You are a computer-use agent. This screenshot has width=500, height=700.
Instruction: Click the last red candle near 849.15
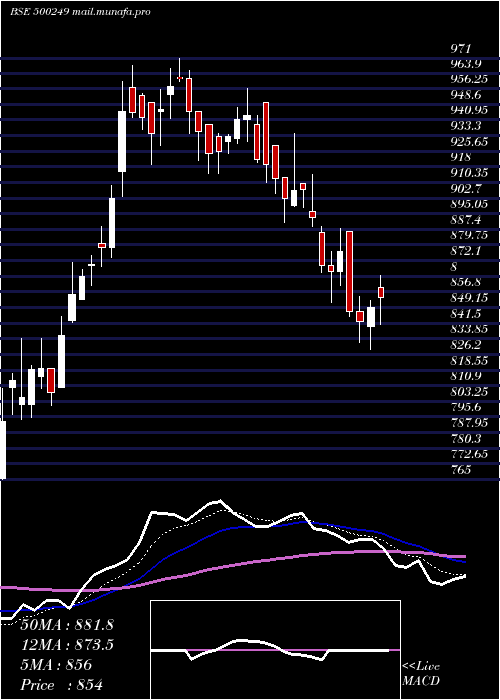[x=381, y=292]
